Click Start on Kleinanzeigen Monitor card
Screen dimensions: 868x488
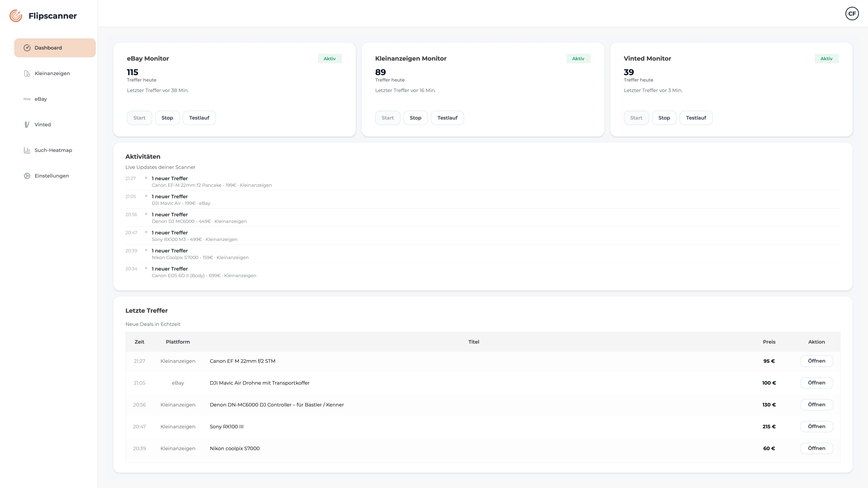point(388,118)
